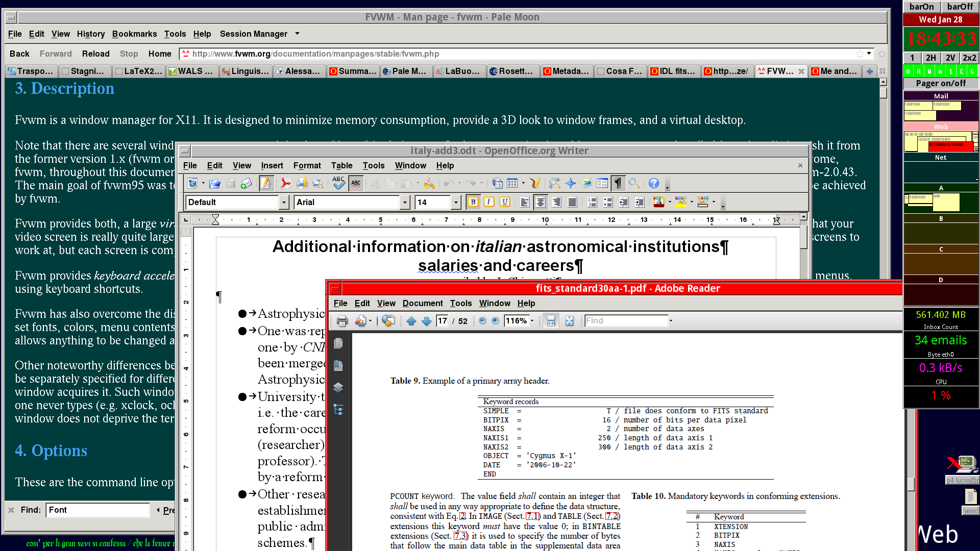Click the Print icon in Writer toolbar
This screenshot has width=980, height=551.
[x=302, y=184]
